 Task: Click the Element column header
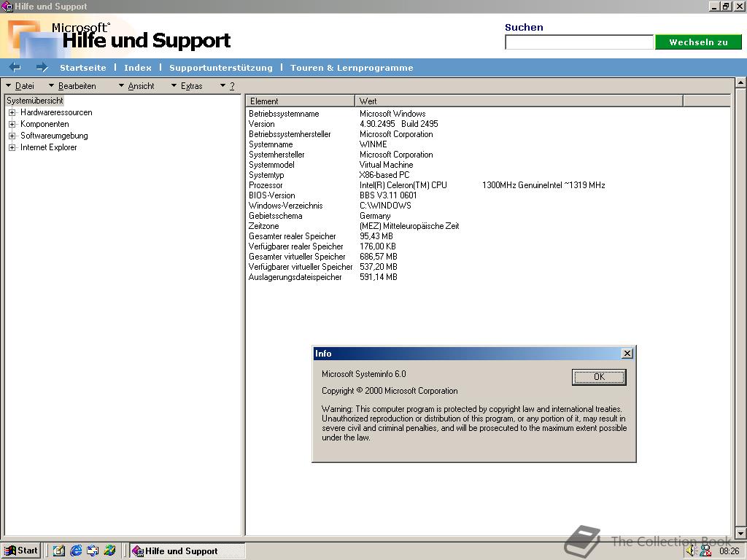(x=300, y=101)
